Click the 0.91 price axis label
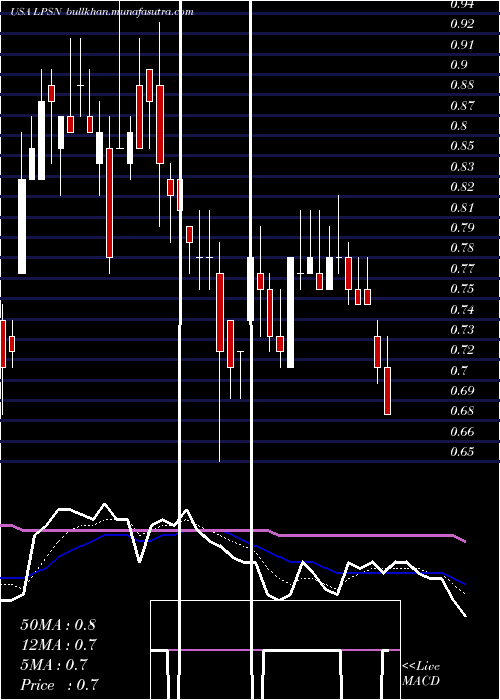The width and height of the screenshot is (500, 700). coord(462,45)
